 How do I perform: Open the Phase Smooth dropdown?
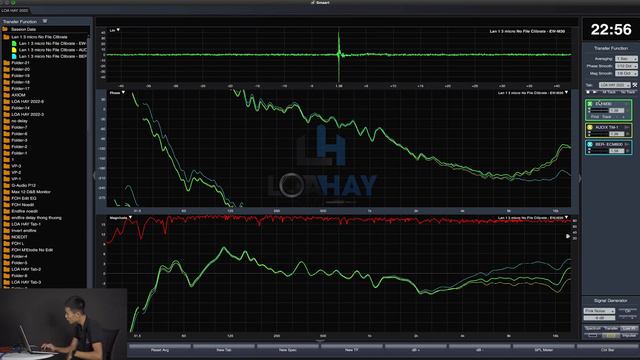(x=626, y=66)
